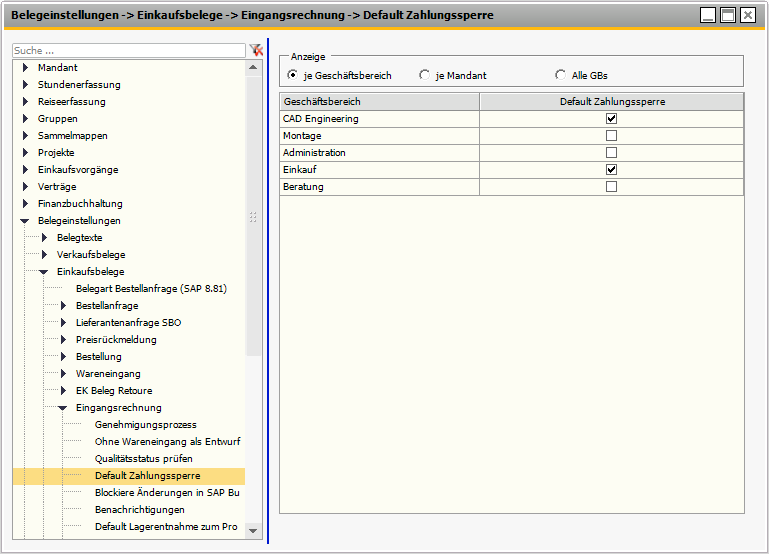The image size is (769, 554).
Task: Enable Zahlungssperre checkbox for Montage
Action: [x=612, y=135]
